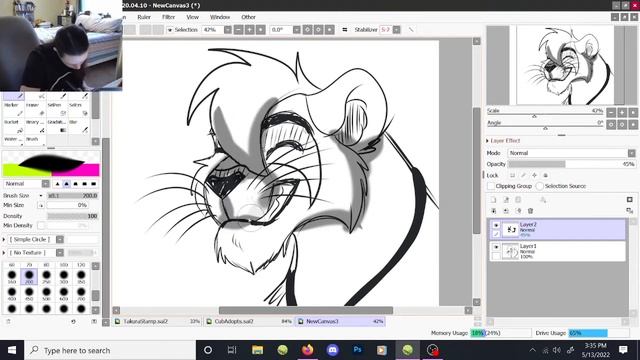The image size is (640, 360).
Task: Open the No Texture dropdown
Action: [x=60, y=253]
